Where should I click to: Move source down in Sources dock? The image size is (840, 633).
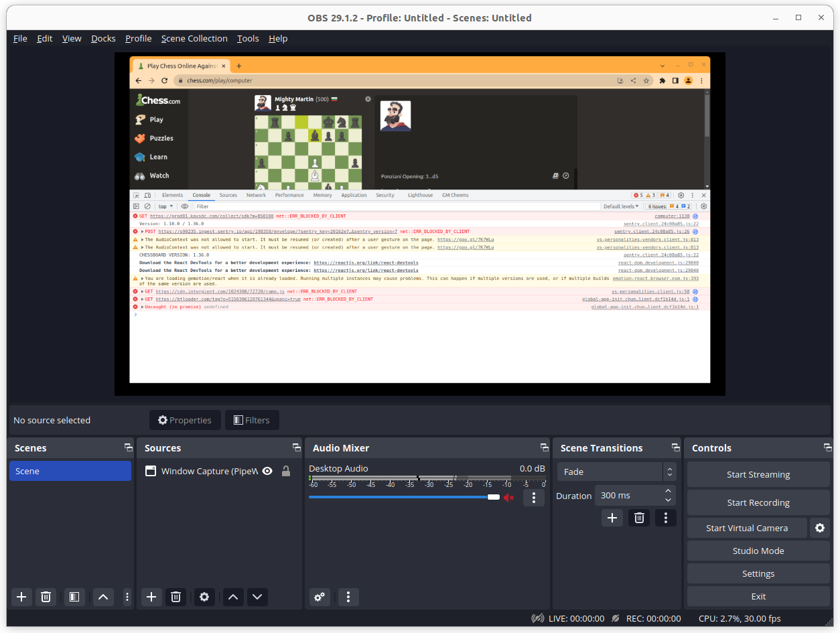point(257,597)
